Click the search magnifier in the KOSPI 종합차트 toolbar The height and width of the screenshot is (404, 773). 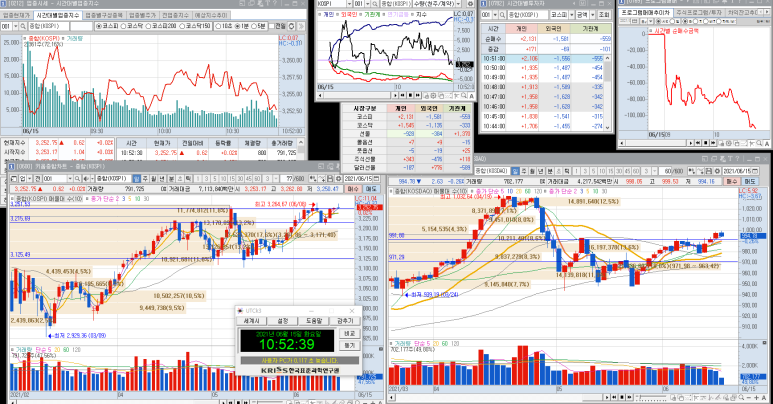click(77, 179)
